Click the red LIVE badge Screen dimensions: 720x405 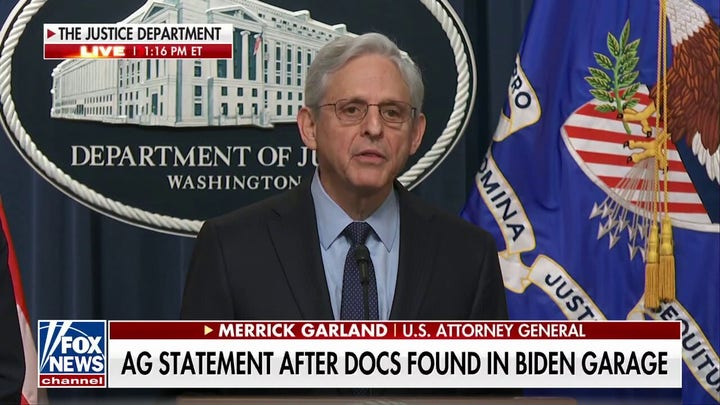(102, 51)
